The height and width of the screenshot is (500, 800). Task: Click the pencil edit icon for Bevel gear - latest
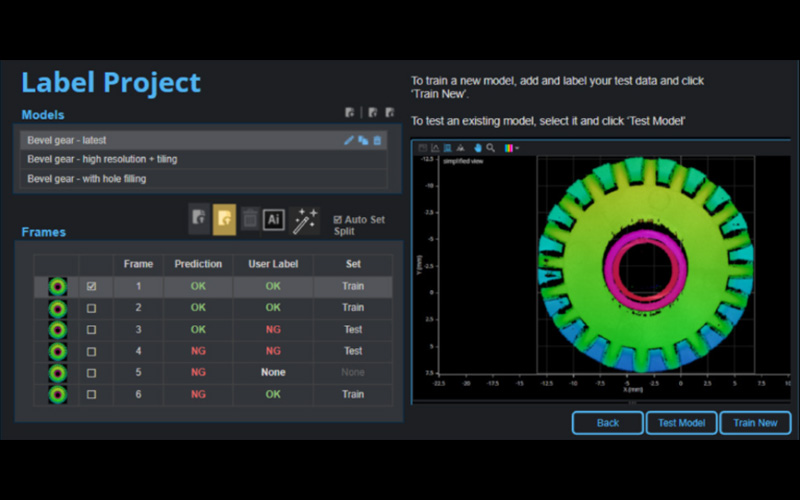(349, 141)
